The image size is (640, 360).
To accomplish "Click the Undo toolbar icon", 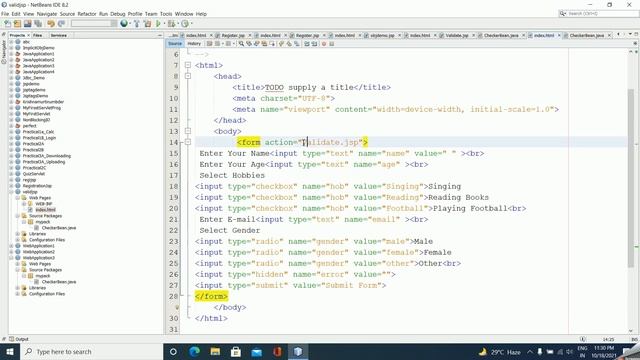I will (51, 24).
